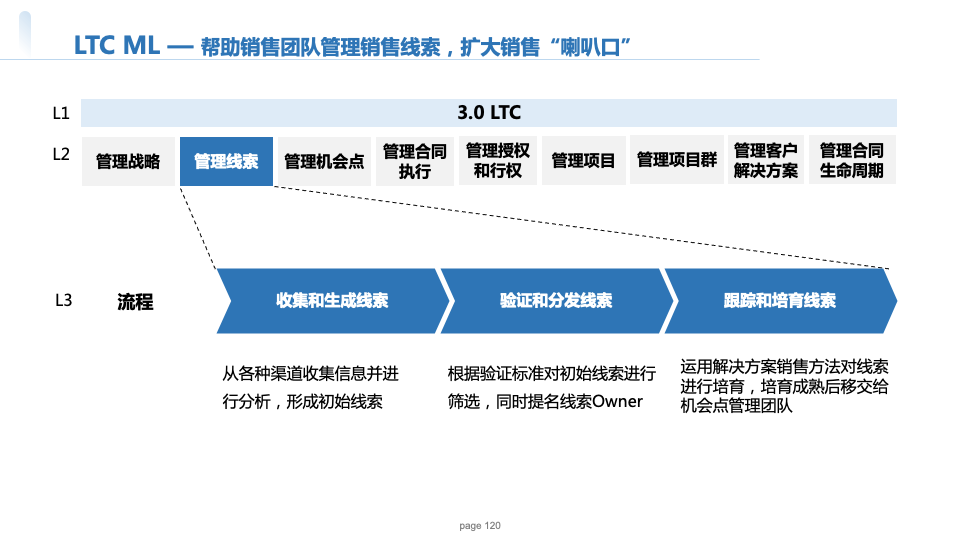
Task: Click the slide title 'LTC ML'
Action: (x=116, y=46)
